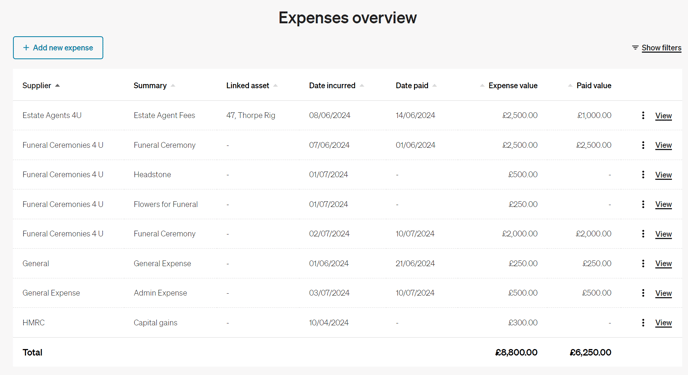Sort table by Summary column
The height and width of the screenshot is (375, 688).
pos(150,86)
